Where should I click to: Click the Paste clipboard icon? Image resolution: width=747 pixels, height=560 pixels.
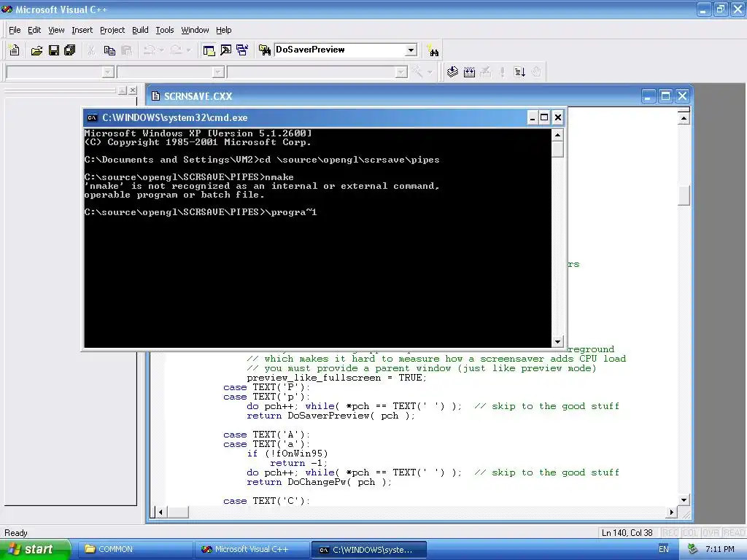[127, 50]
